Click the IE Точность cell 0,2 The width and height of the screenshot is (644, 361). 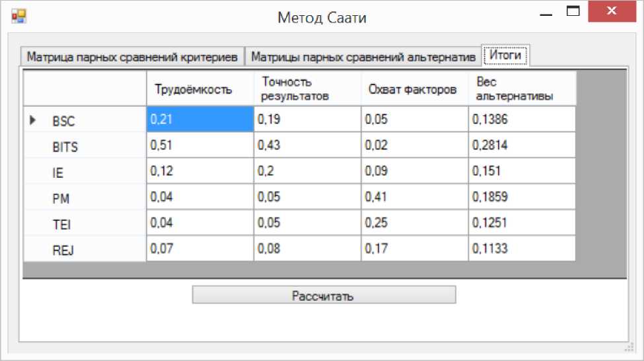coord(307,171)
